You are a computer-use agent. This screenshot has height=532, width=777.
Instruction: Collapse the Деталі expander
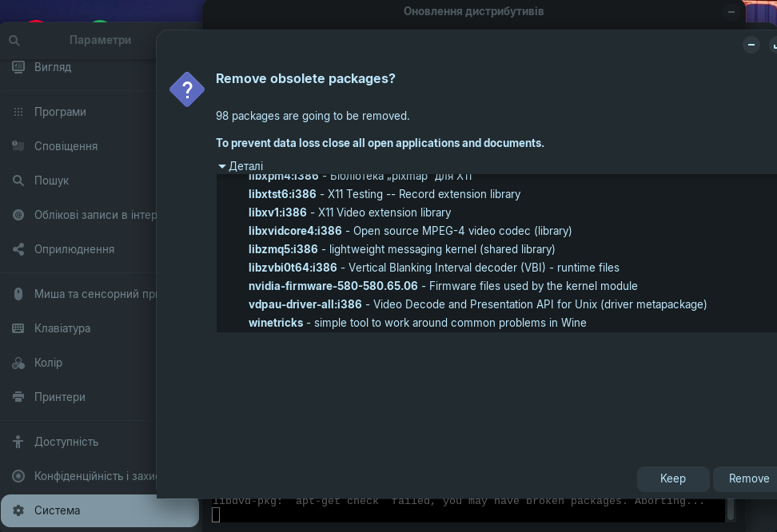223,166
